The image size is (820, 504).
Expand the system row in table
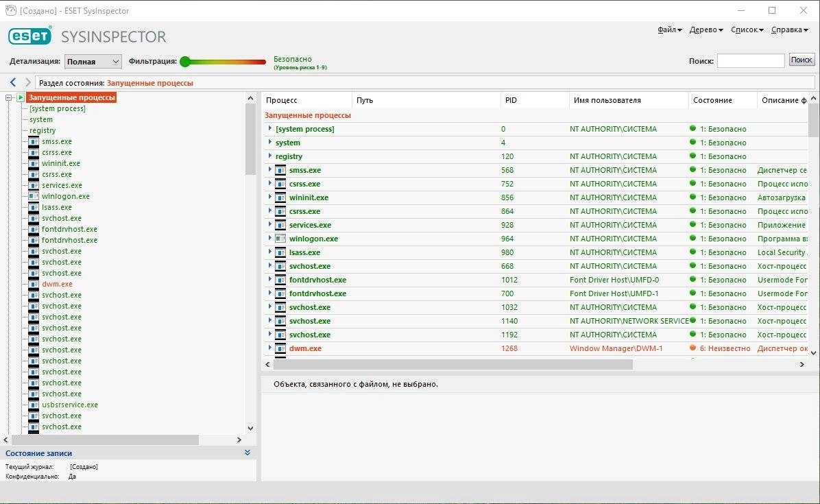tap(270, 142)
